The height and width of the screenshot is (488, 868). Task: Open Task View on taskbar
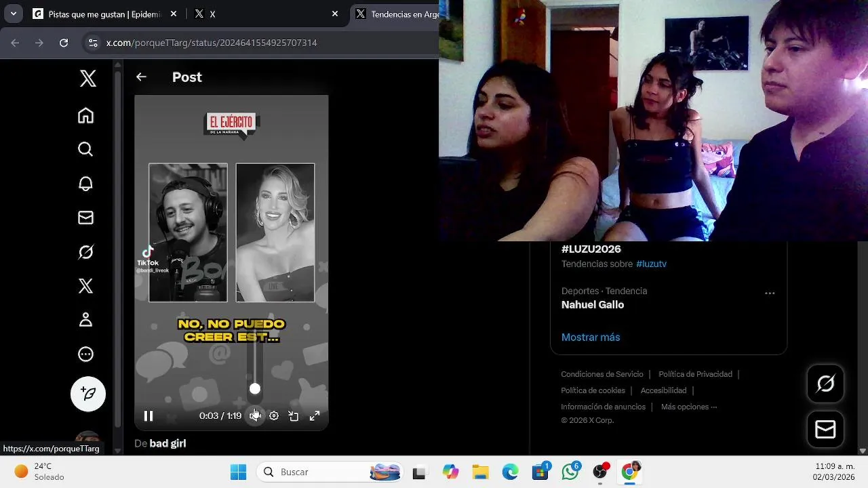pos(419,472)
